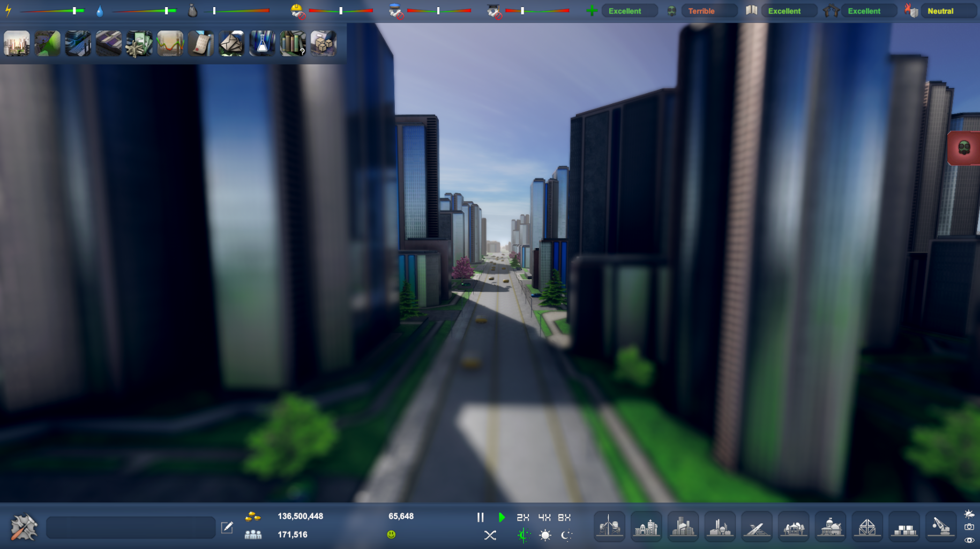Open the scroll policies document icon
Image resolution: width=980 pixels, height=549 pixels.
(201, 43)
